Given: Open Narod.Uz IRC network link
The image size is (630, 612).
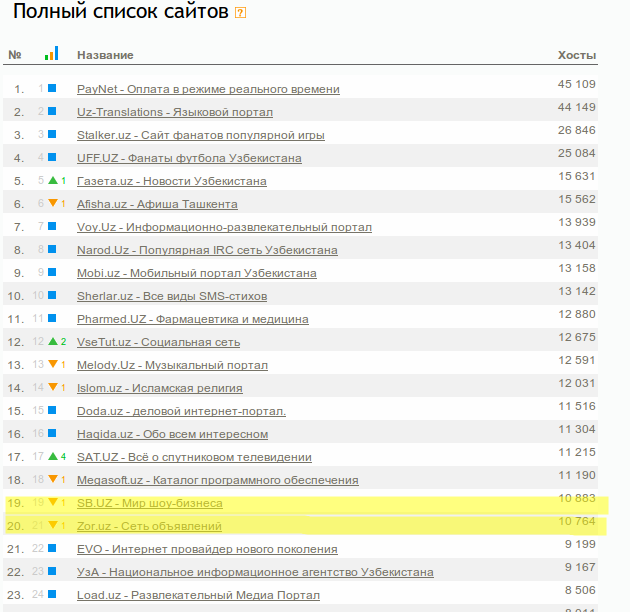Looking at the screenshot, I should (207, 250).
